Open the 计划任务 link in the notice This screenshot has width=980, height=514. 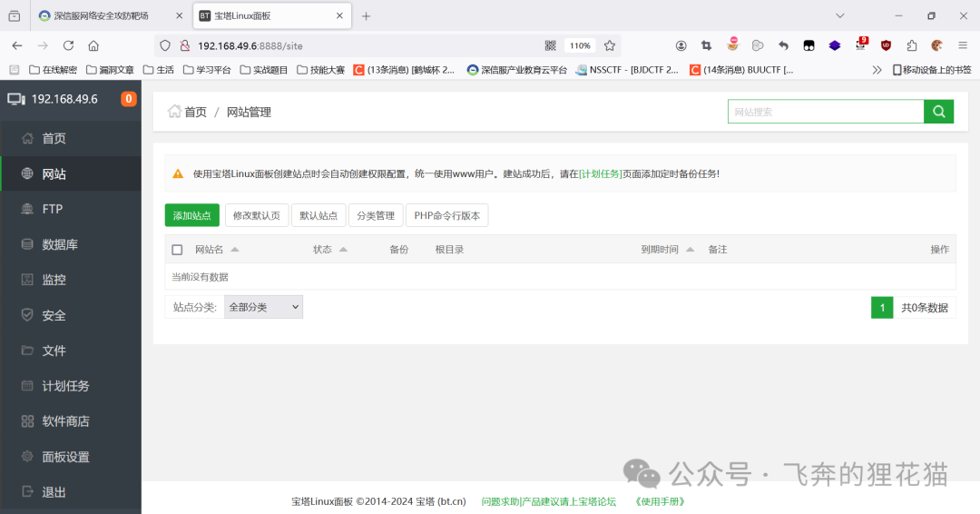[x=600, y=173]
